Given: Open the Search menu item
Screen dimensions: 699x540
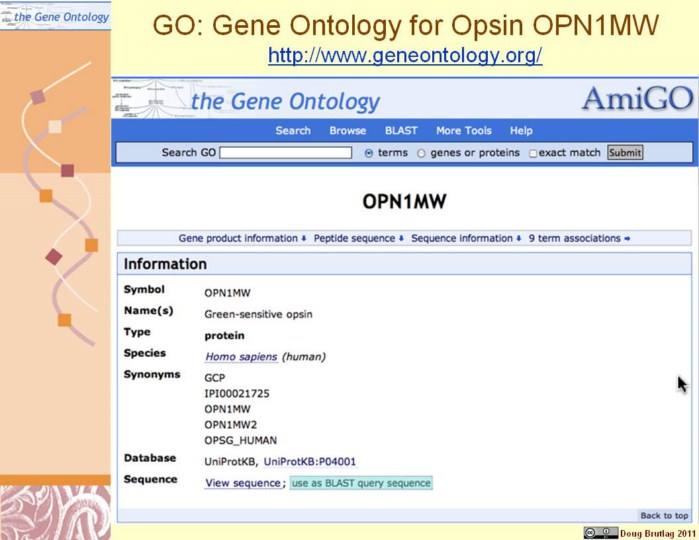Looking at the screenshot, I should click(293, 130).
